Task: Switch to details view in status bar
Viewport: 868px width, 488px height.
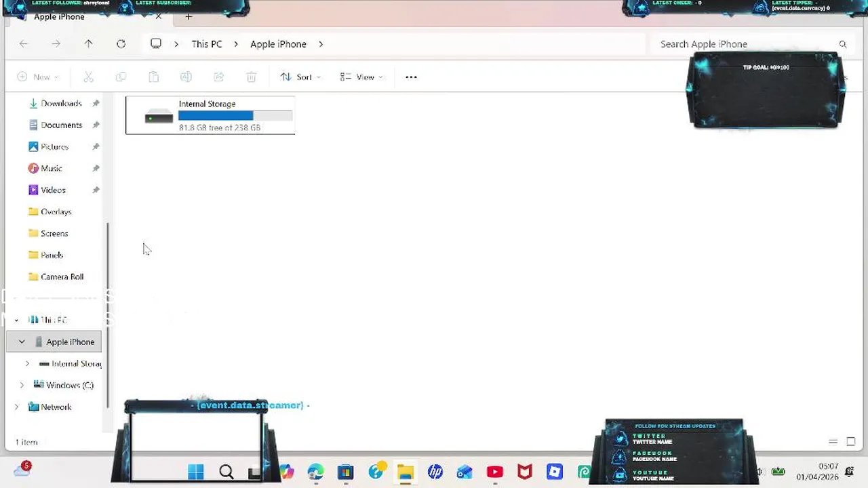Action: coord(833,442)
